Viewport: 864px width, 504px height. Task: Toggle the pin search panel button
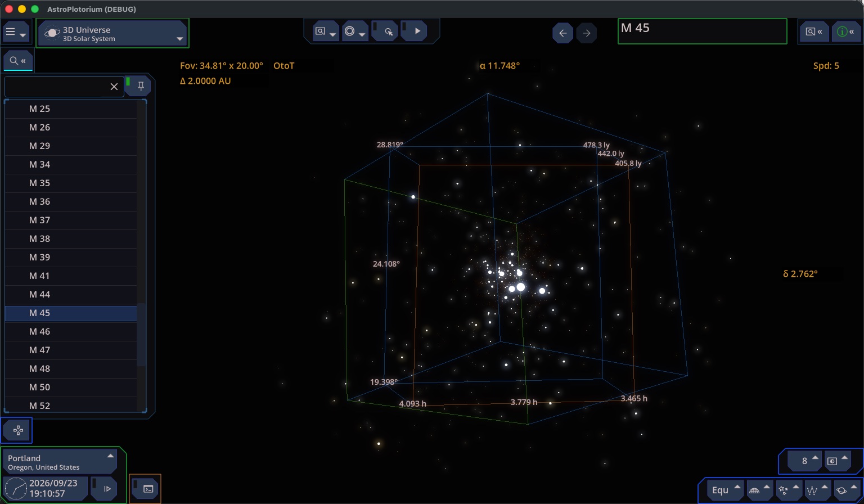tap(137, 86)
